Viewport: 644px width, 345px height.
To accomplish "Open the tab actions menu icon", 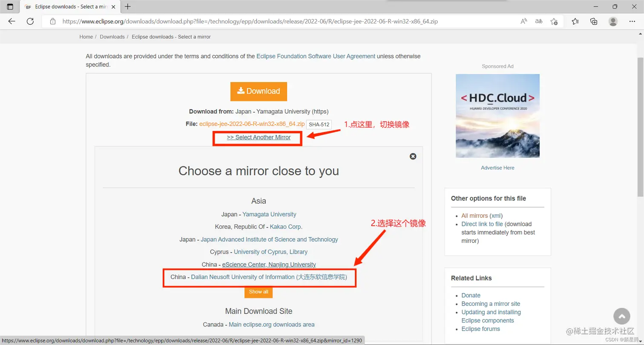I will [x=10, y=7].
